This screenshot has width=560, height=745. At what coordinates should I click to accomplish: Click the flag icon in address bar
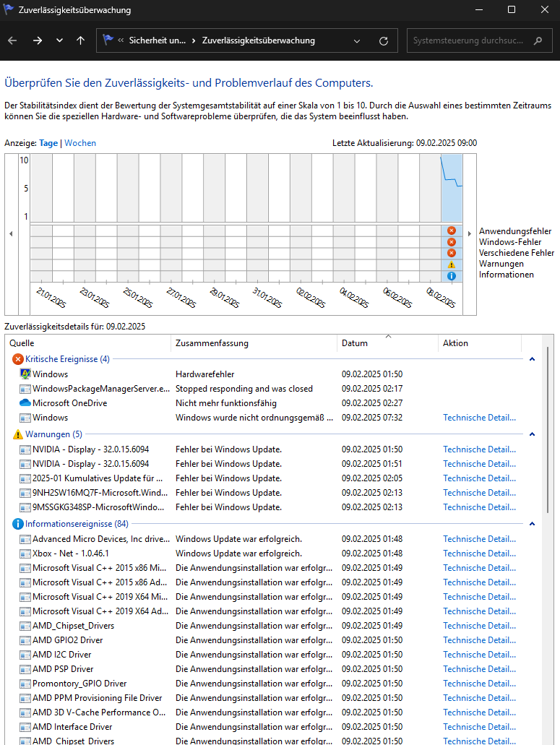click(x=108, y=40)
